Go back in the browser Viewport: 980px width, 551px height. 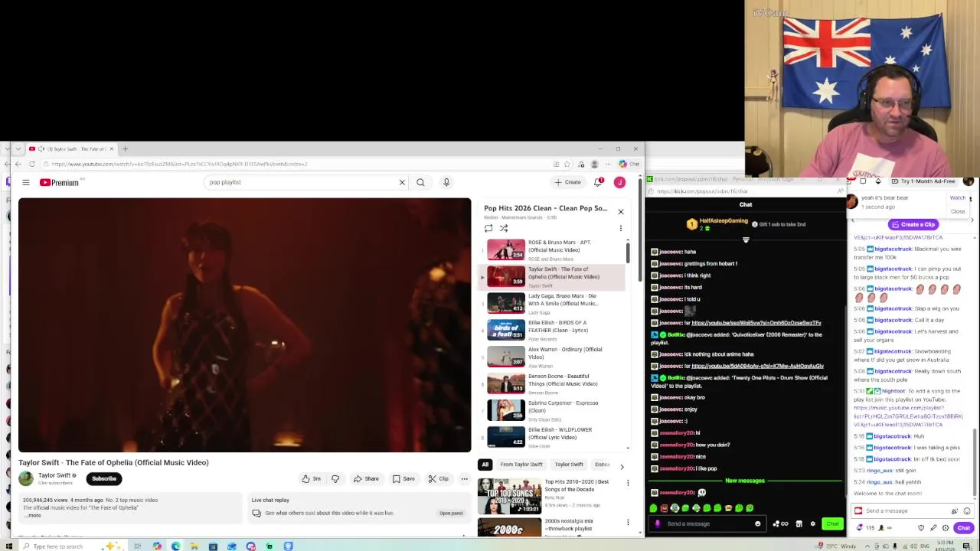[18, 164]
